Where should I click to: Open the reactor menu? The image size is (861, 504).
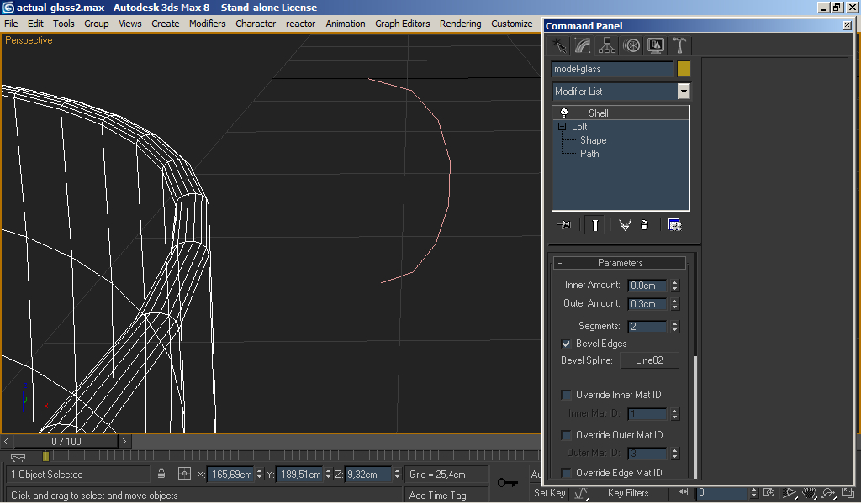click(300, 24)
